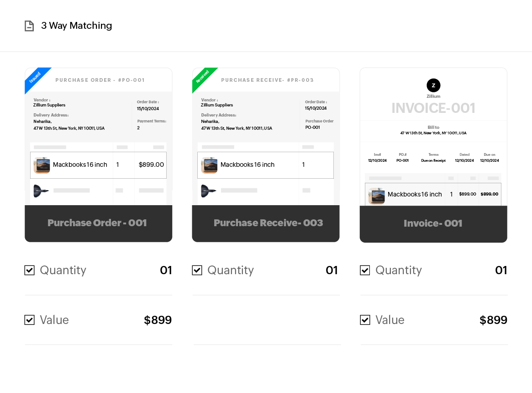Expand the Purchase Order - 001 footer bar
532x393 pixels.
coord(97,223)
